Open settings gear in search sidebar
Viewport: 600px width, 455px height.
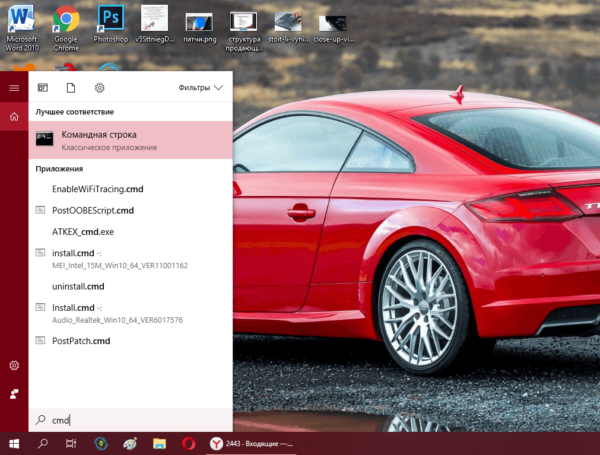(x=14, y=365)
